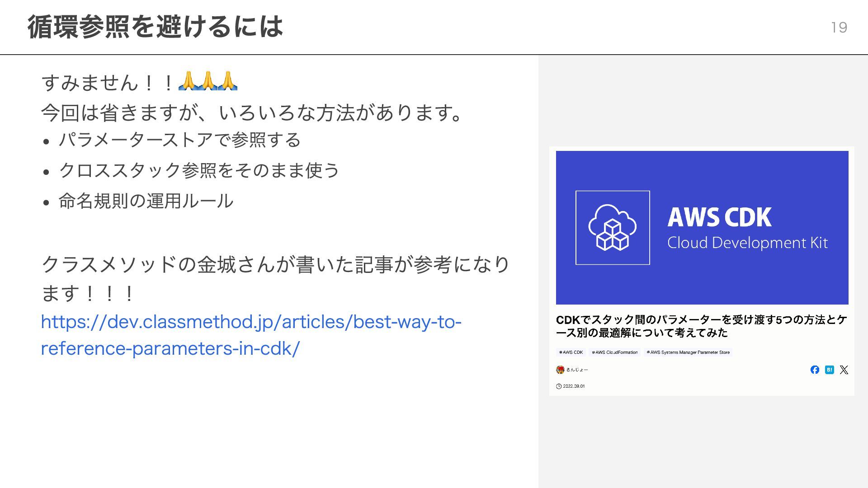Click the author avatar next to きんじょー
This screenshot has width=868, height=488.
click(560, 370)
